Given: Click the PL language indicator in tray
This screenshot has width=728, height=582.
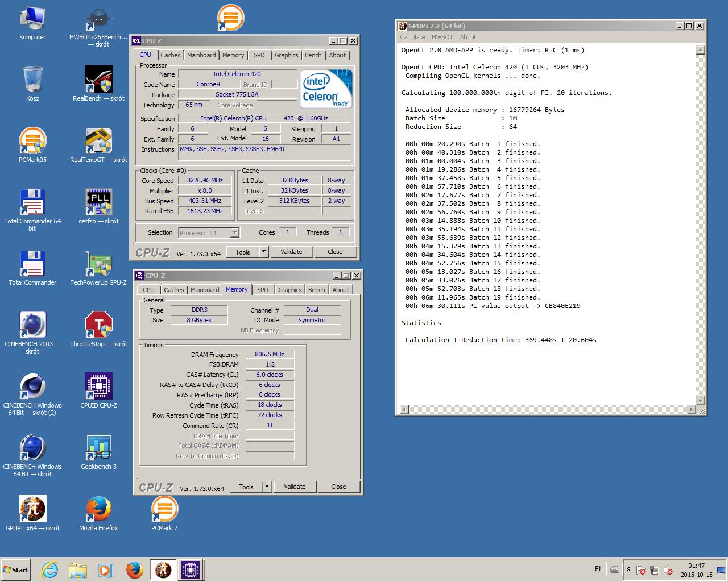Looking at the screenshot, I should coord(598,569).
